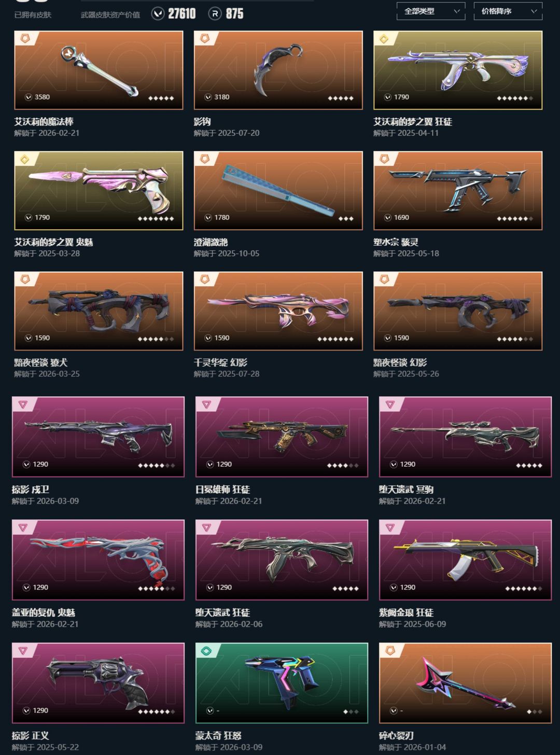560x755 pixels.
Task: Click the VP currency icon beside 27610
Action: pos(158,13)
